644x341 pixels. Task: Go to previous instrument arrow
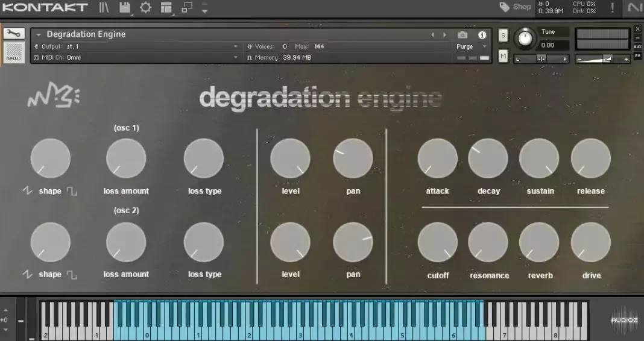pos(432,35)
